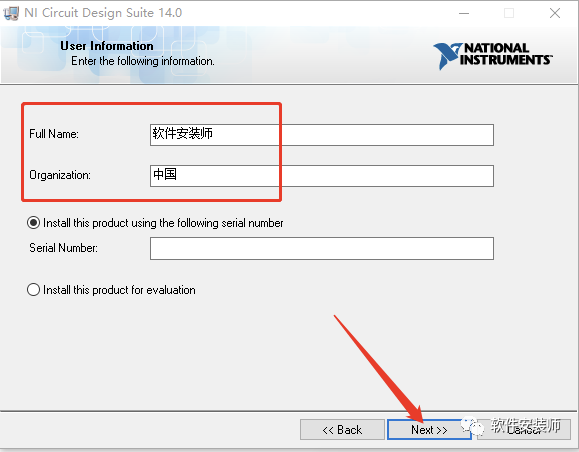Click the 'Full Name:' label
579x452 pixels.
click(54, 134)
